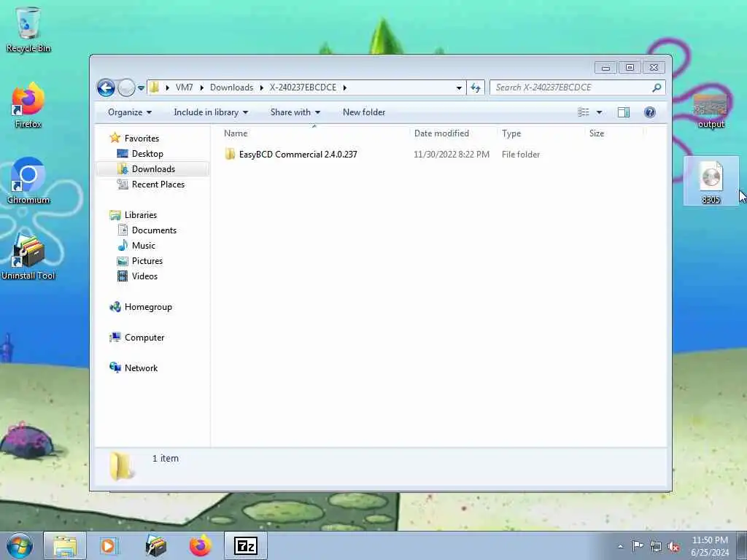Select the X-240237EBCDCE breadcrumb segment
This screenshot has height=560, width=747.
(x=303, y=87)
